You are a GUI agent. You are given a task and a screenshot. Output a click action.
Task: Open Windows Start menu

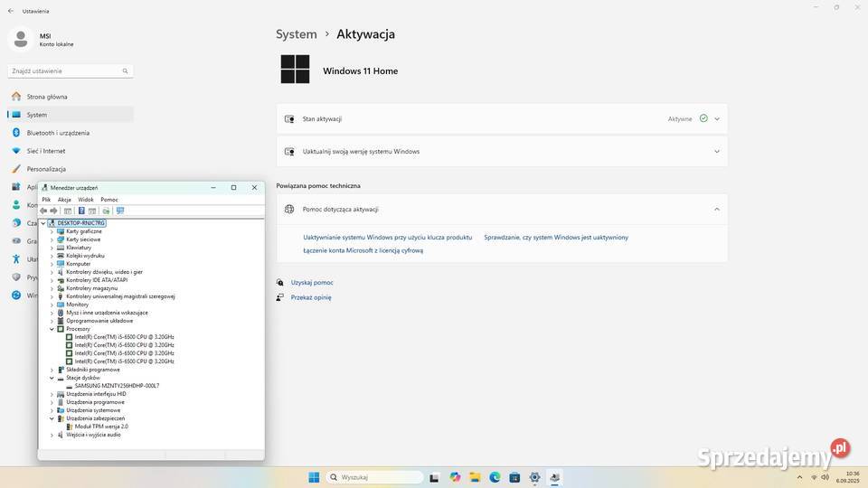click(314, 477)
